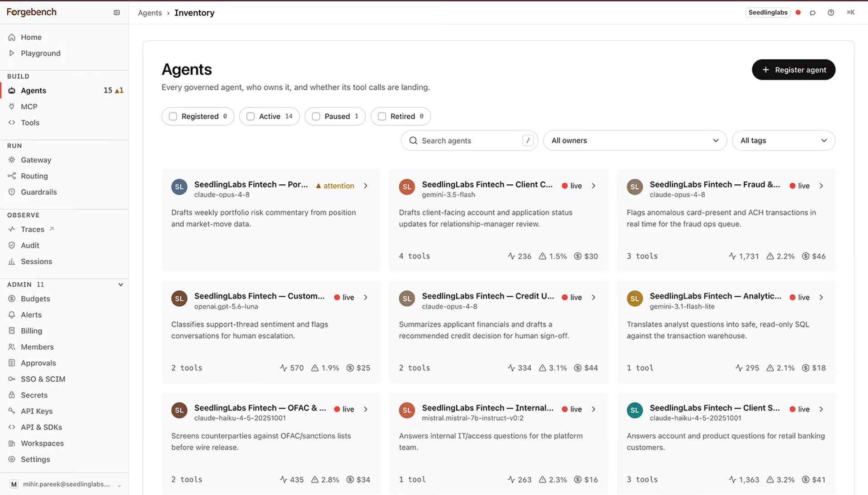Image resolution: width=868 pixels, height=495 pixels.
Task: Open the All tags dropdown
Action: pos(783,140)
